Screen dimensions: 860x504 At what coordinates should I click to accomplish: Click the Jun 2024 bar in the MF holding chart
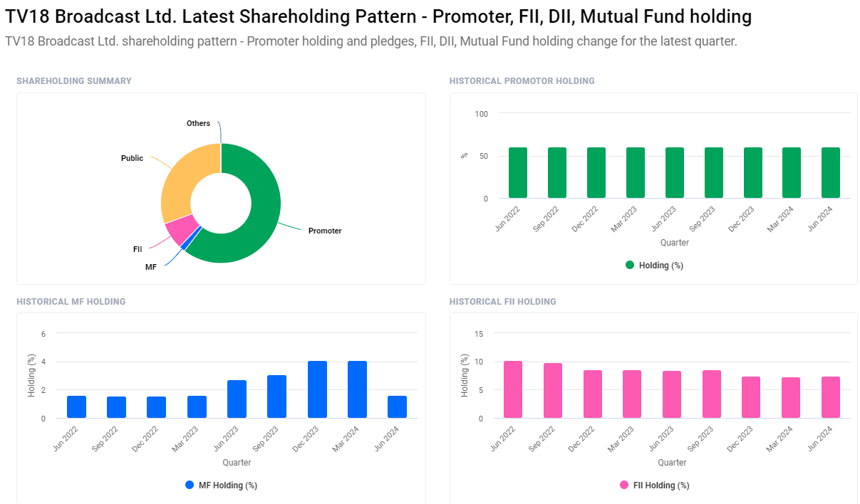click(397, 407)
